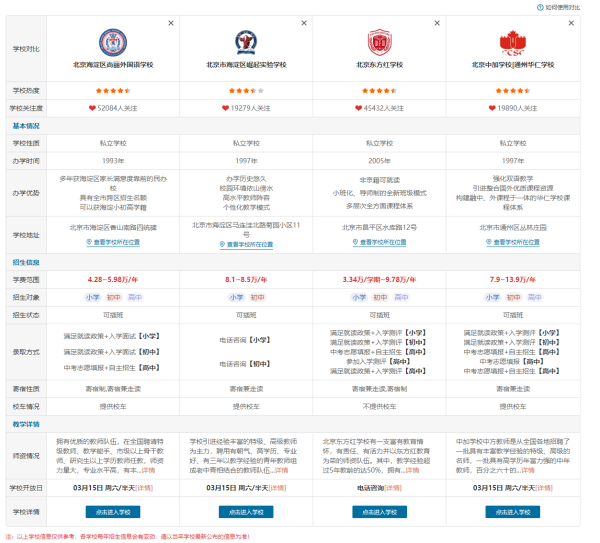The width and height of the screenshot is (600, 543).
Task: Click the 北京海淀区尚丽外国语学校 logo
Action: point(113,41)
